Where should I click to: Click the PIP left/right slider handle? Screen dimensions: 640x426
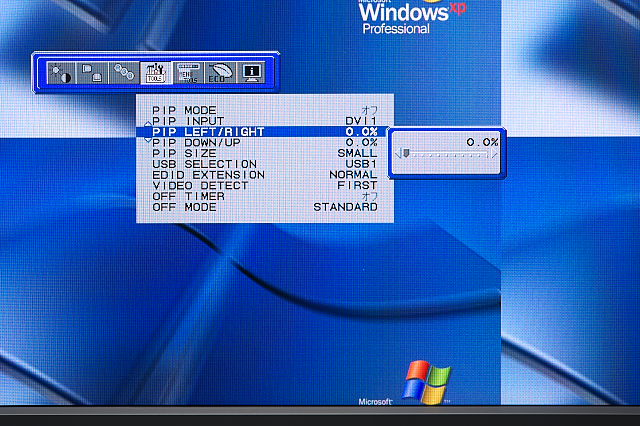[x=405, y=154]
